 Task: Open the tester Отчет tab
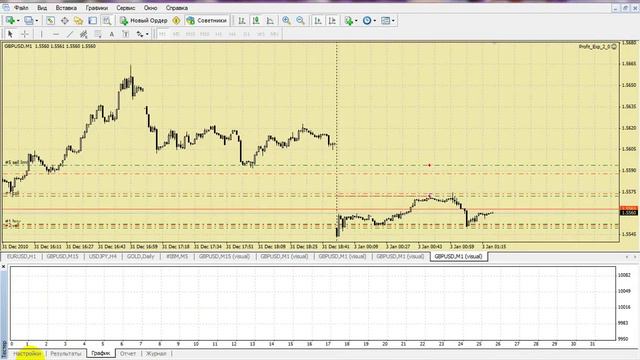pos(128,353)
